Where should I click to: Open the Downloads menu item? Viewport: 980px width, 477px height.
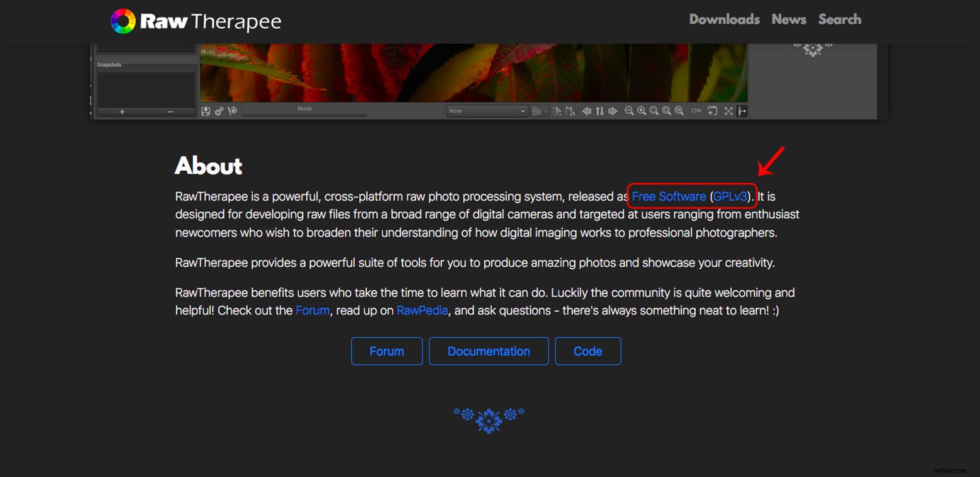point(724,19)
